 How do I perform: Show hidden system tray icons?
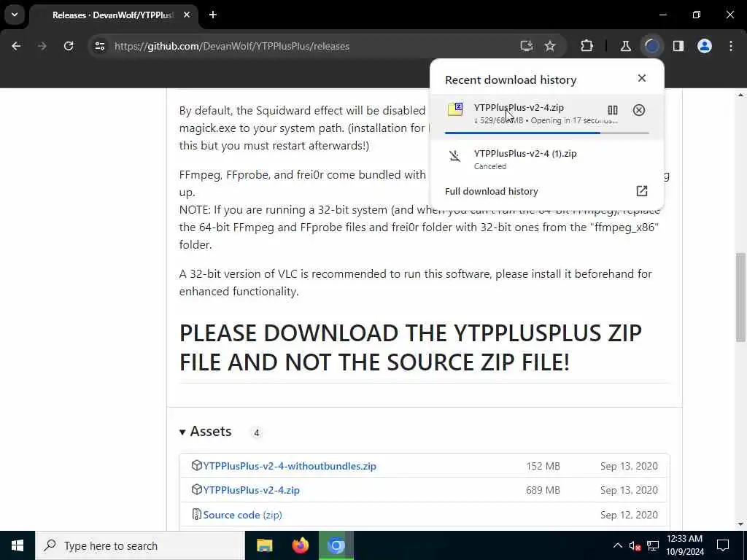(617, 545)
